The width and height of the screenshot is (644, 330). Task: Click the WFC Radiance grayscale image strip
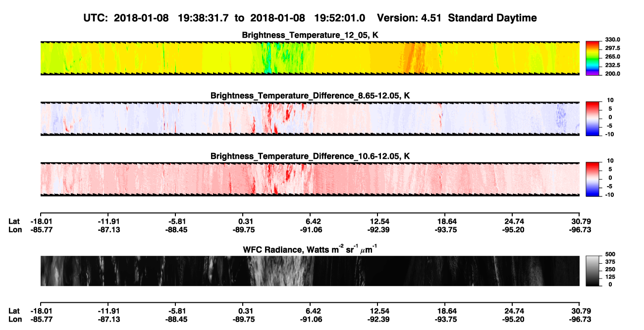pyautogui.click(x=310, y=271)
